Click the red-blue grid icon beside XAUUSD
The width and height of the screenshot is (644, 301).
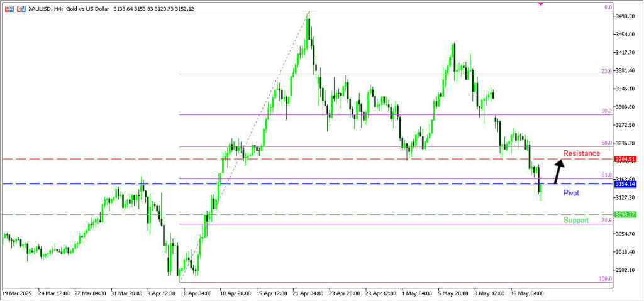(8, 9)
